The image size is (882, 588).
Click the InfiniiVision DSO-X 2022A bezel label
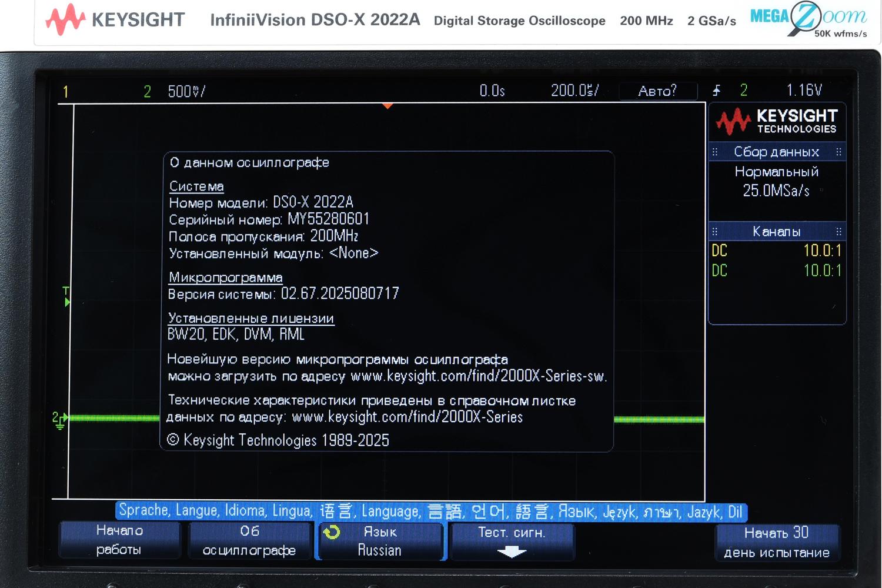pos(315,20)
